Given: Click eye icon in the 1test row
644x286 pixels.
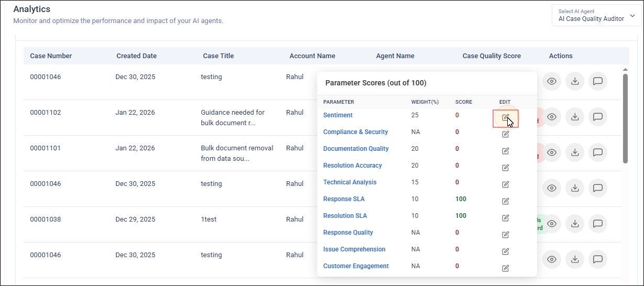Looking at the screenshot, I should pyautogui.click(x=551, y=224).
